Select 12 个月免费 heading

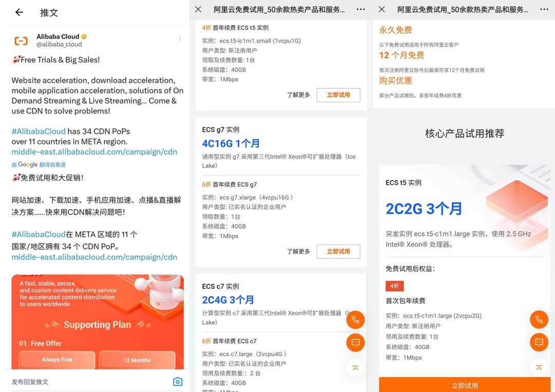click(x=402, y=55)
